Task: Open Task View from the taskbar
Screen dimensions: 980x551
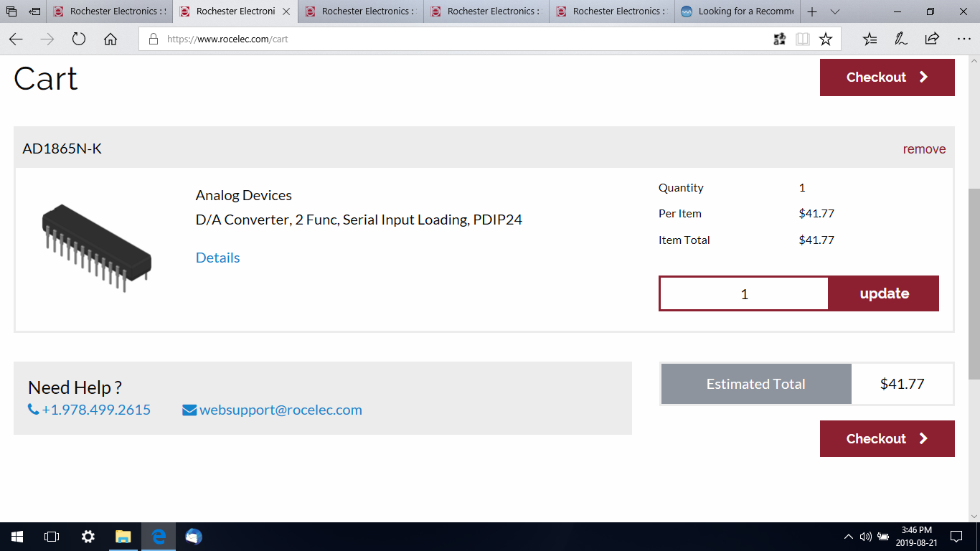Action: point(52,537)
